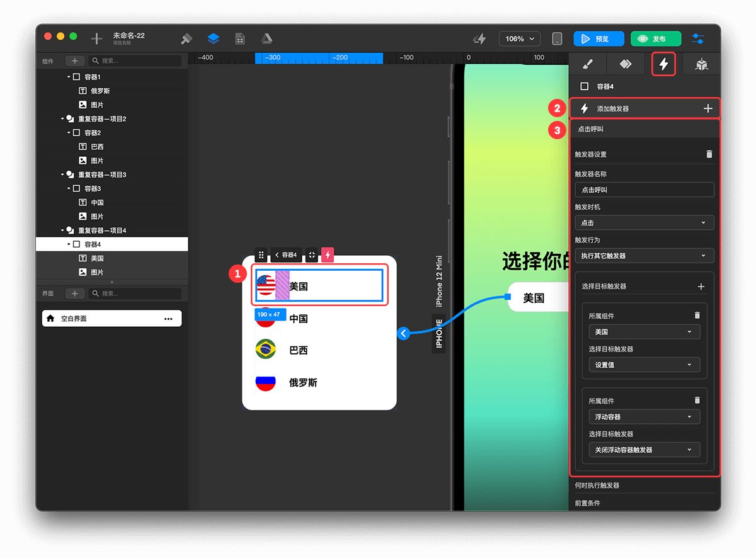Switch to the 3D box component tab
Screen dimensions: 756x558
tap(701, 64)
